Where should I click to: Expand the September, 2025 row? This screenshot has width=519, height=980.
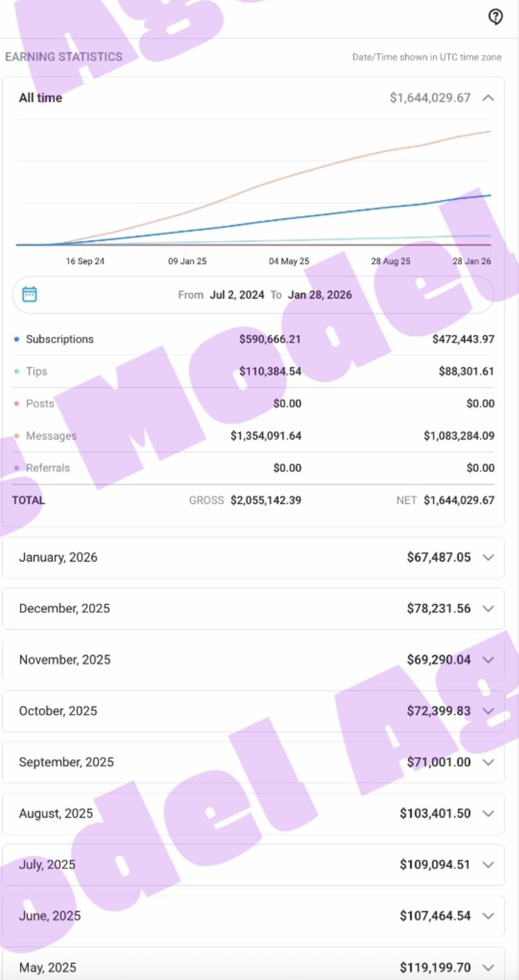click(488, 763)
